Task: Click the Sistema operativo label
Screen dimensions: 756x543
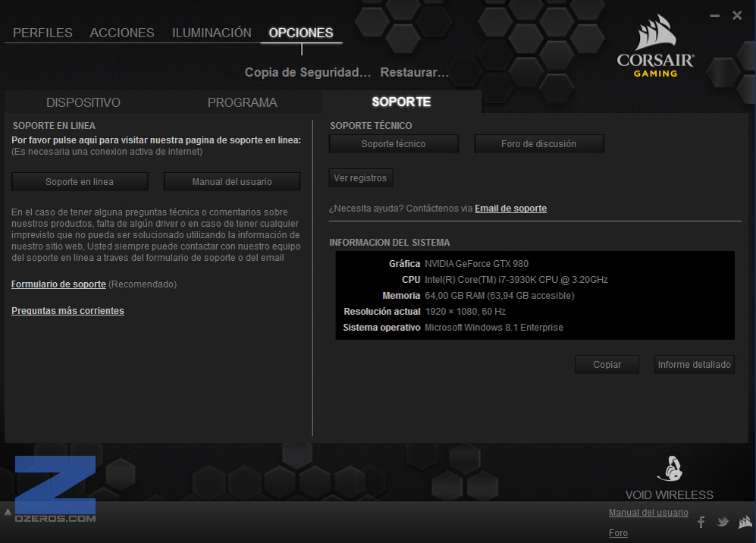Action: [x=381, y=328]
